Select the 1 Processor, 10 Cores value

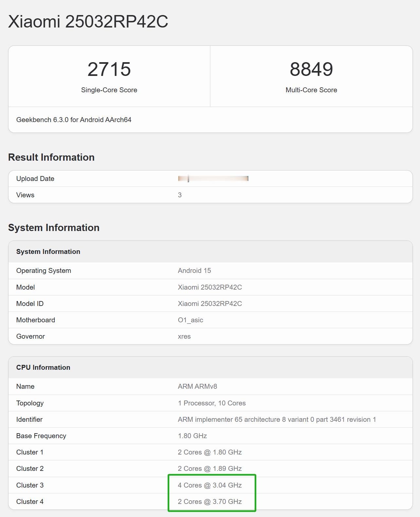click(x=212, y=403)
